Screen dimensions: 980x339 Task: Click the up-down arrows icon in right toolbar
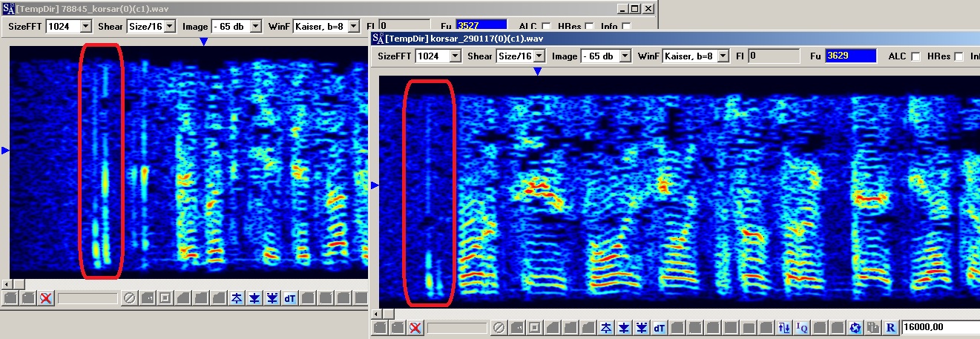pyautogui.click(x=784, y=327)
